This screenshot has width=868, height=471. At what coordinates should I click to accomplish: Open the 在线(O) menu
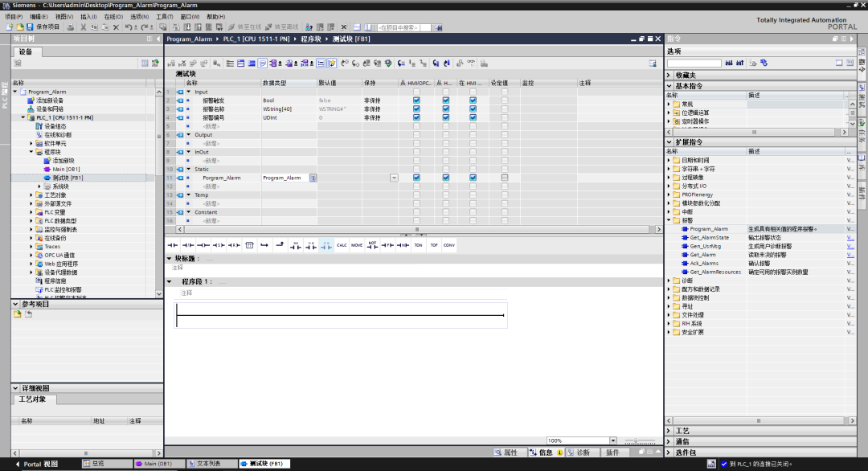[113, 17]
